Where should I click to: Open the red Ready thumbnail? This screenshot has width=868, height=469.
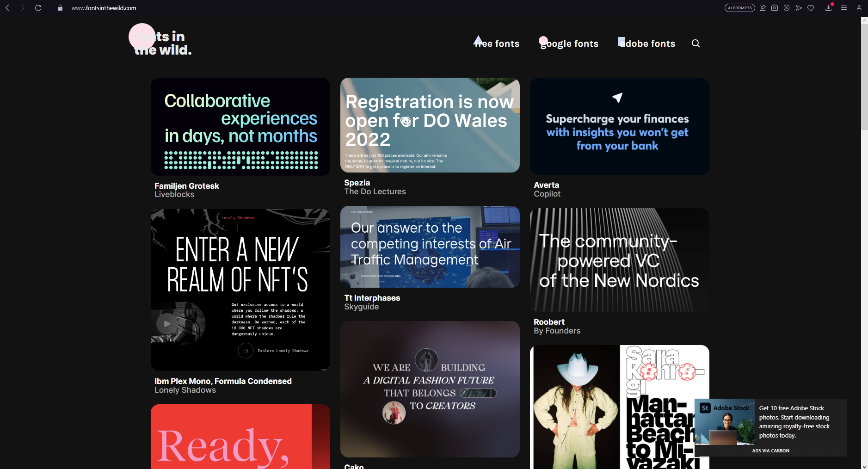coord(240,437)
